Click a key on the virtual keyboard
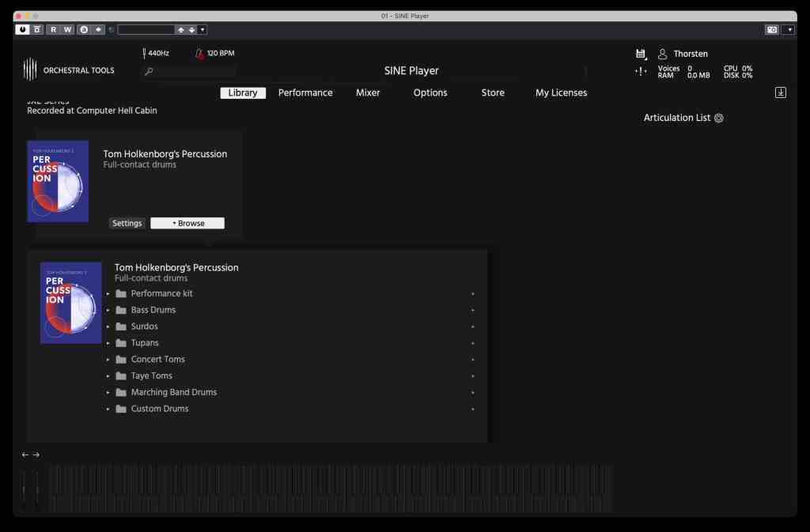The height and width of the screenshot is (532, 810). [331, 488]
